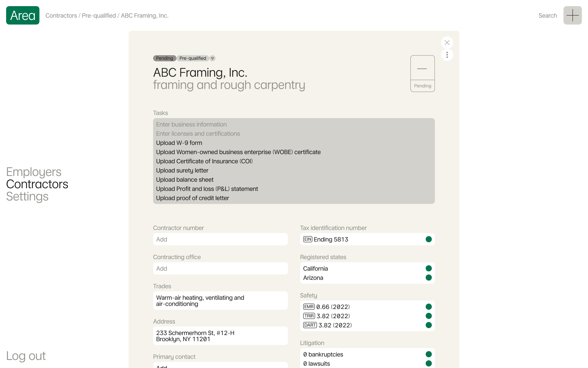This screenshot has width=588, height=368.
Task: Click the EMR tag icon
Action: pos(309,307)
